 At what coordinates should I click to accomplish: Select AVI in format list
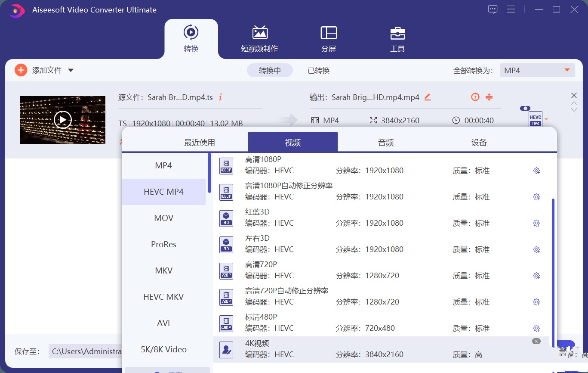(x=163, y=323)
